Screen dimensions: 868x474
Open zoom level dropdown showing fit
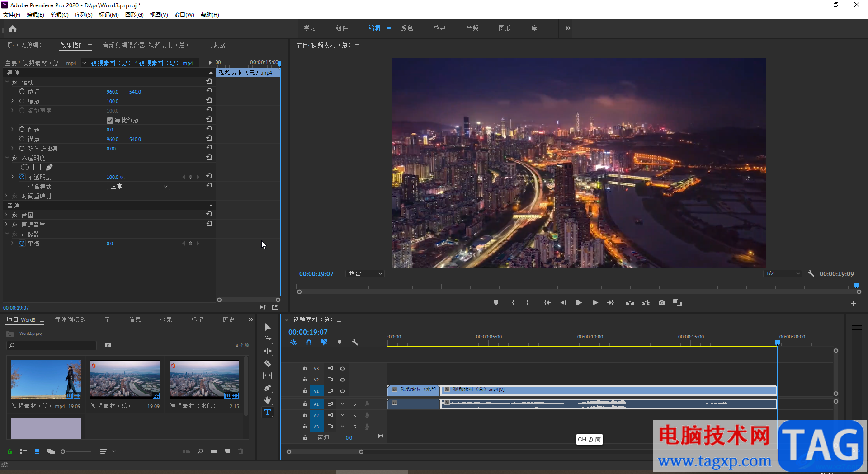(365, 274)
